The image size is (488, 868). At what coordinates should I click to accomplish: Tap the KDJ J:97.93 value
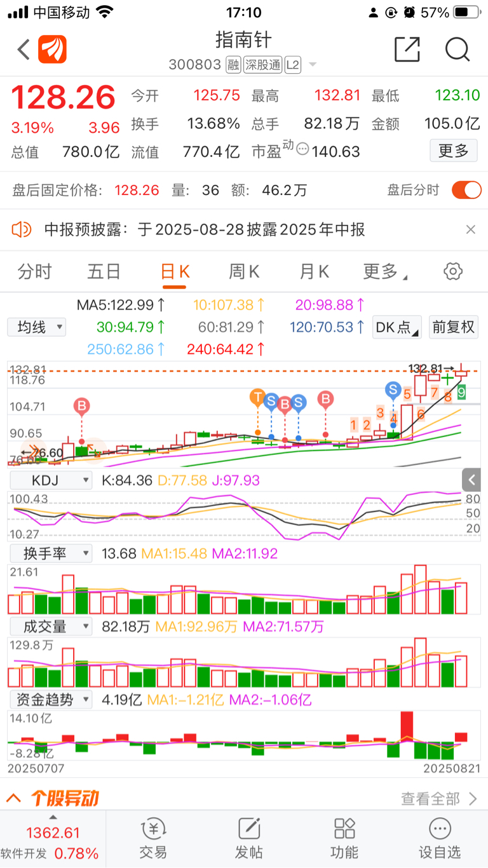coord(236,480)
